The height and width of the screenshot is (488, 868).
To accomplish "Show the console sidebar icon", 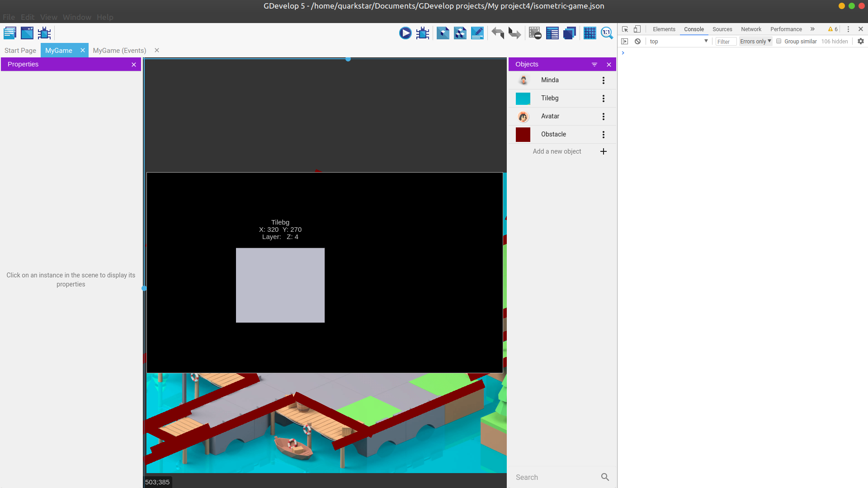I will [x=625, y=41].
